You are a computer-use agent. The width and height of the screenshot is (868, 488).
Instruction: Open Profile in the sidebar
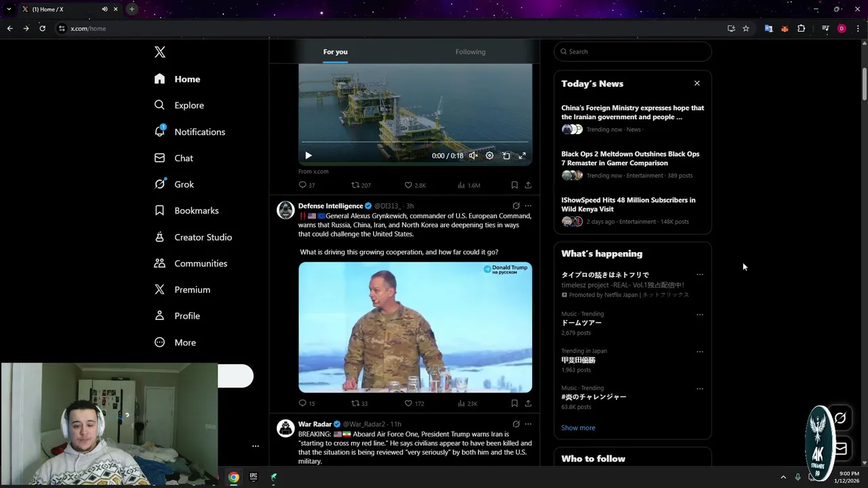(177, 316)
